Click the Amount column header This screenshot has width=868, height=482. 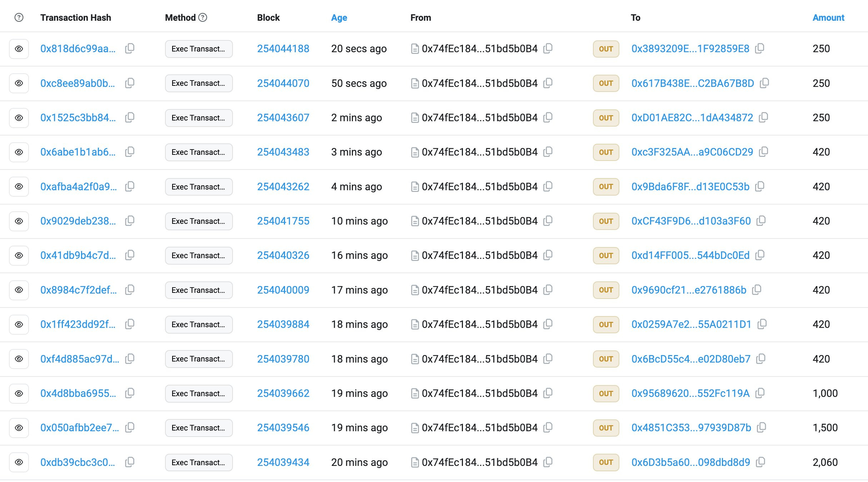pos(828,18)
